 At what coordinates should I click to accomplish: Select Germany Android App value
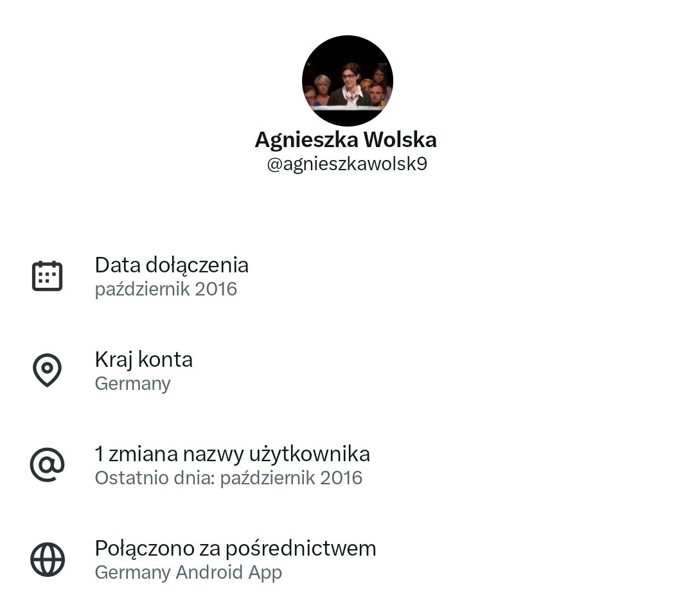tap(188, 572)
